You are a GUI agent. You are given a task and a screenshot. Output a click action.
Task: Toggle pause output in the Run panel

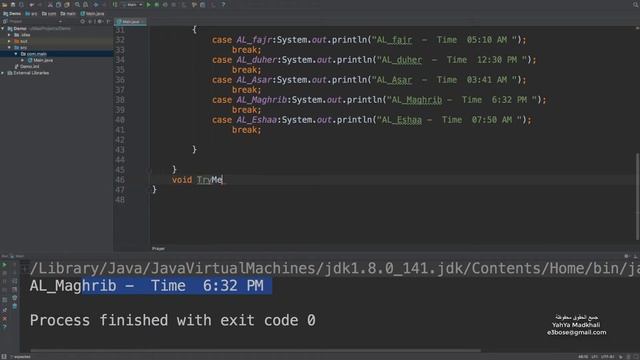point(4,281)
